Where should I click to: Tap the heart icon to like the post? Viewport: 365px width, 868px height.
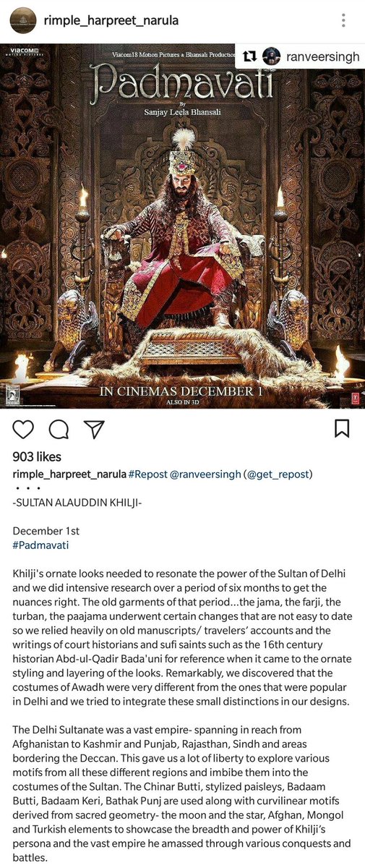coord(23,429)
